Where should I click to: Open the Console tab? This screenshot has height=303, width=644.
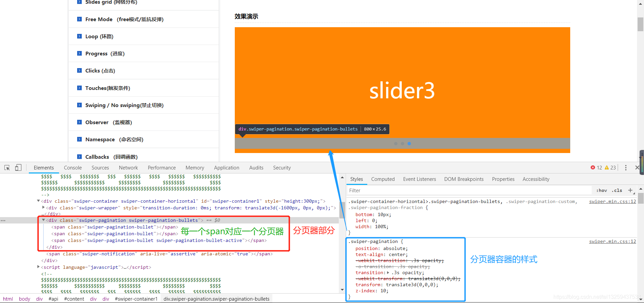click(73, 167)
